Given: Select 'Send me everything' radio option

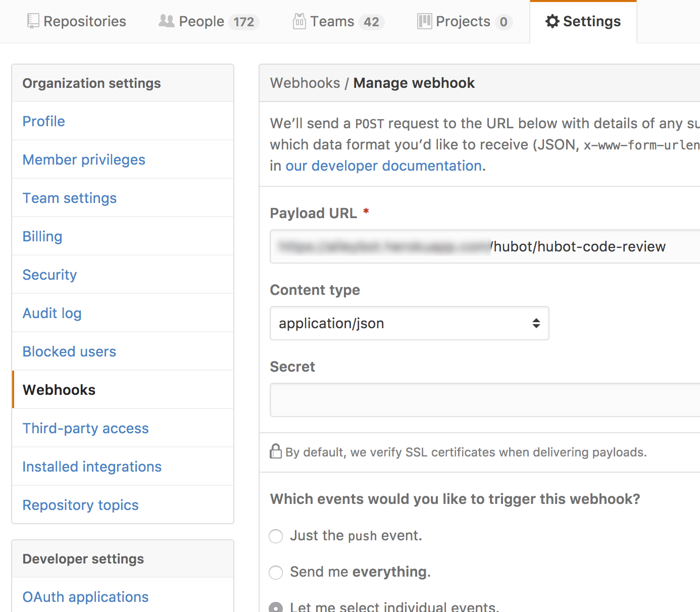Looking at the screenshot, I should point(276,572).
